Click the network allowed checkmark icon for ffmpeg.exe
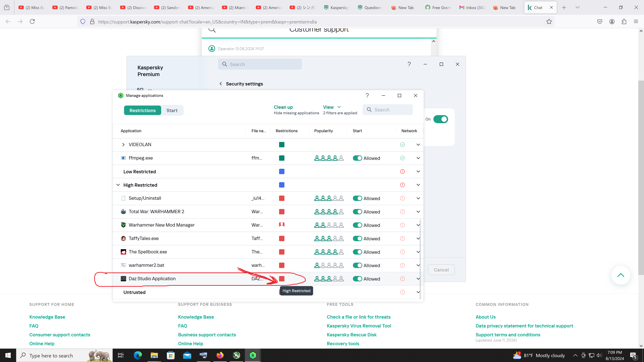Image resolution: width=644 pixels, height=362 pixels. pyautogui.click(x=402, y=158)
